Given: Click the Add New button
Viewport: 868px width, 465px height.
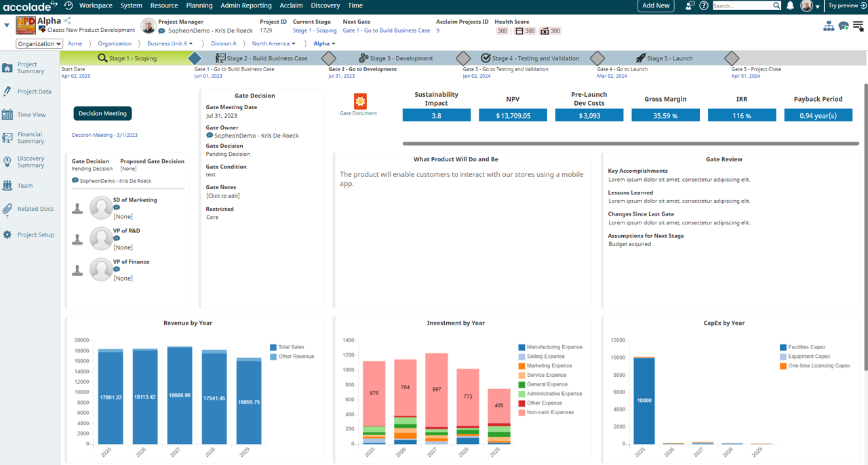Looking at the screenshot, I should click(x=656, y=5).
